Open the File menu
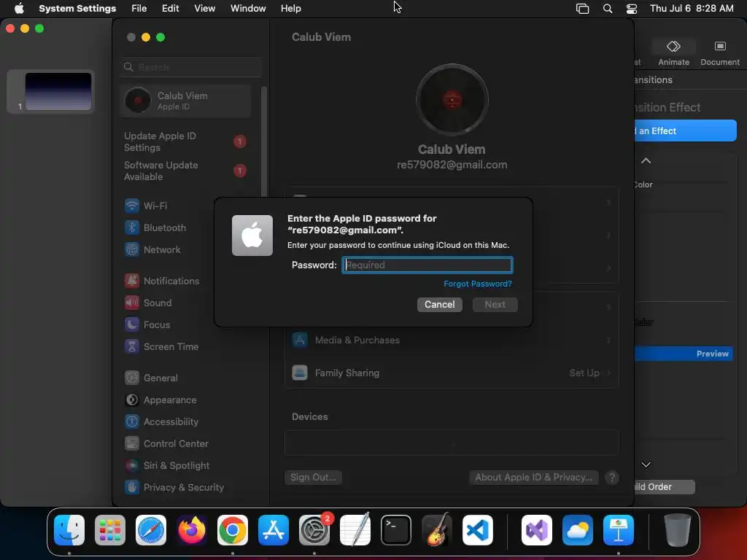The width and height of the screenshot is (747, 560). click(x=139, y=9)
